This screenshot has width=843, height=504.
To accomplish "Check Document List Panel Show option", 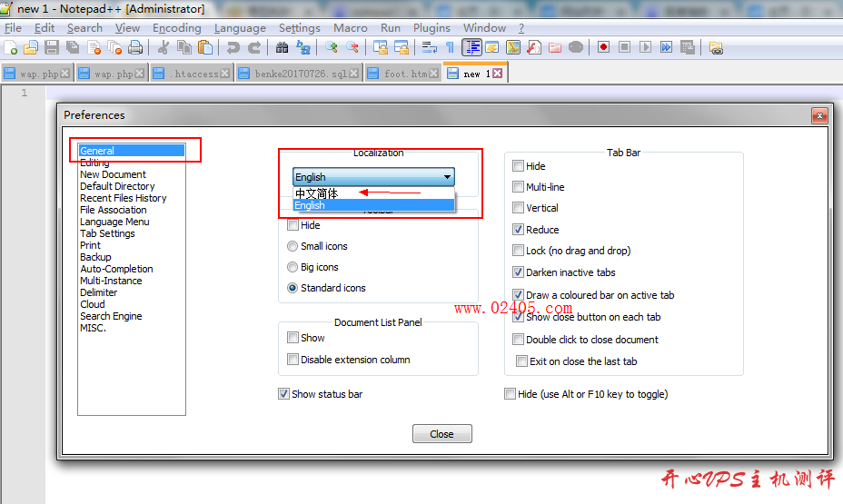I will 293,338.
